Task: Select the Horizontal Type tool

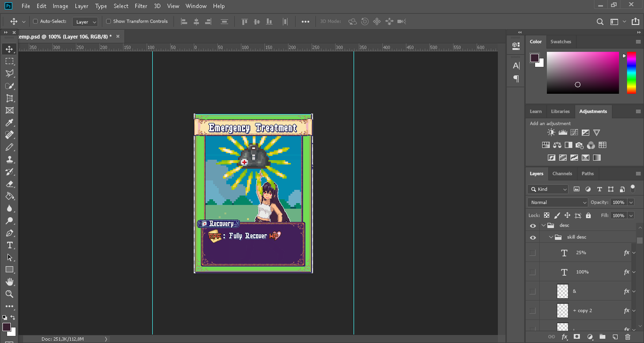Action: pyautogui.click(x=9, y=245)
